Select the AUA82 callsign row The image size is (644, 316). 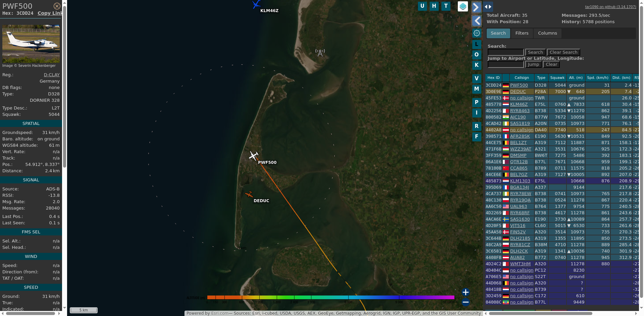(x=517, y=258)
